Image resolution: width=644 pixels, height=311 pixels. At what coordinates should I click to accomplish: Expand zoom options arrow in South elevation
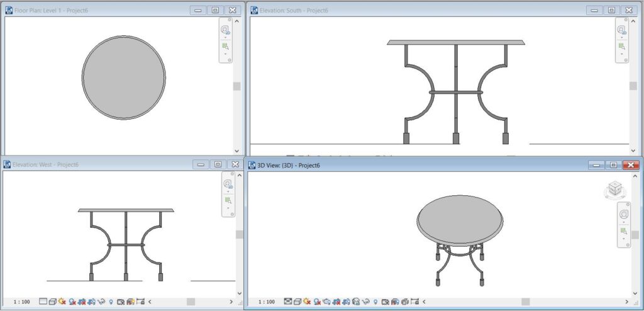point(621,54)
